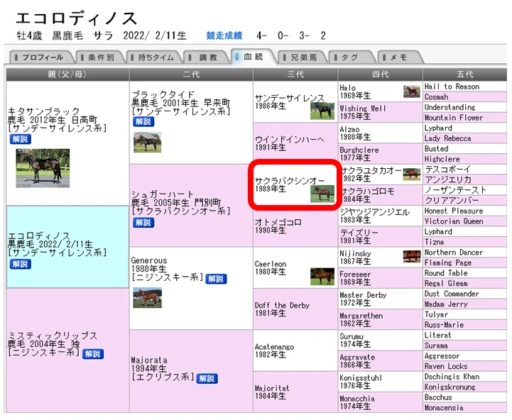512x420 pixels.
Task: Open ブラックタイド horse photo
Action: (x=147, y=143)
